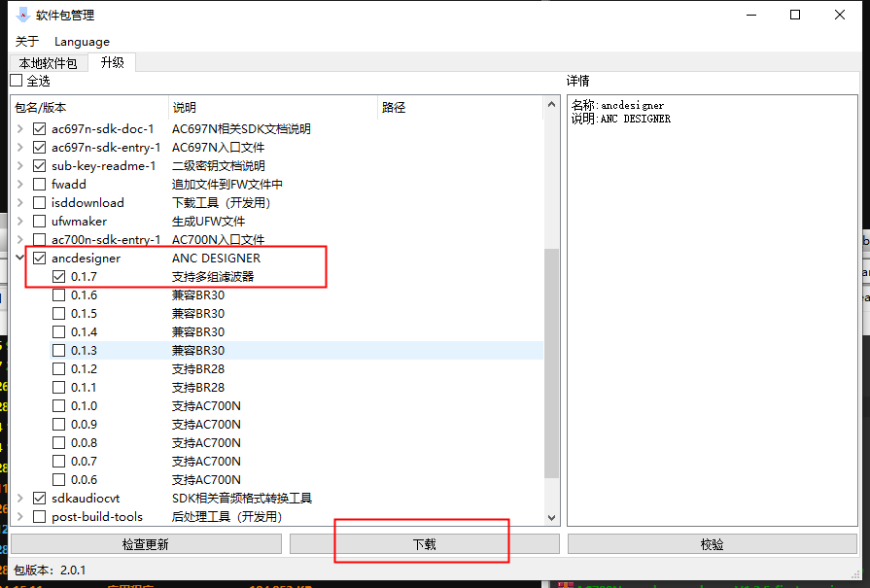Switch to the 本地软件包 tab
Image resolution: width=870 pixels, height=588 pixels.
click(49, 63)
